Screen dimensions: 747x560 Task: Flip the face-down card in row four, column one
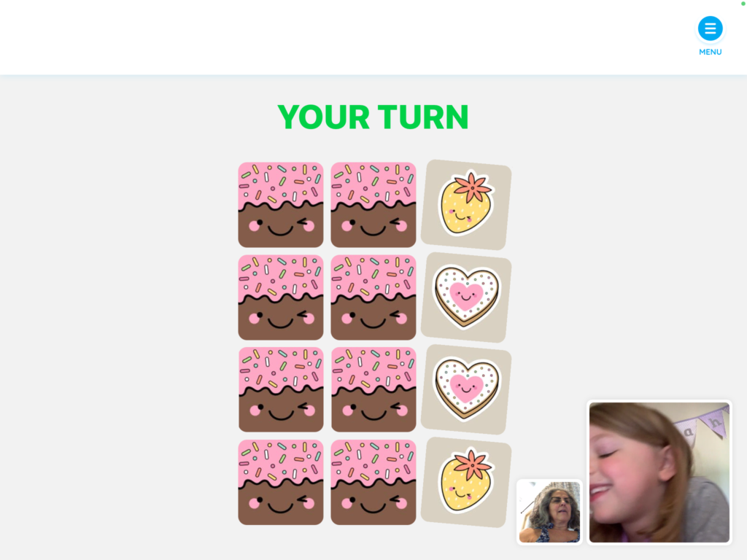pyautogui.click(x=281, y=482)
